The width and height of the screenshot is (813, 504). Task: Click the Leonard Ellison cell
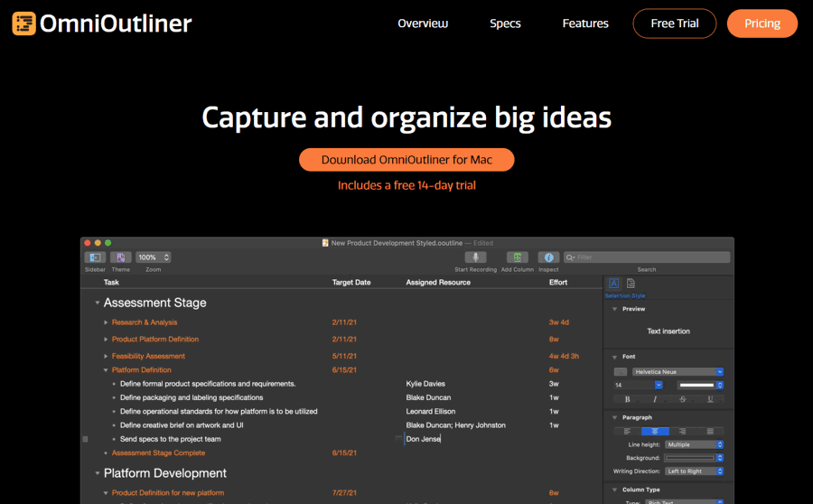click(x=430, y=411)
